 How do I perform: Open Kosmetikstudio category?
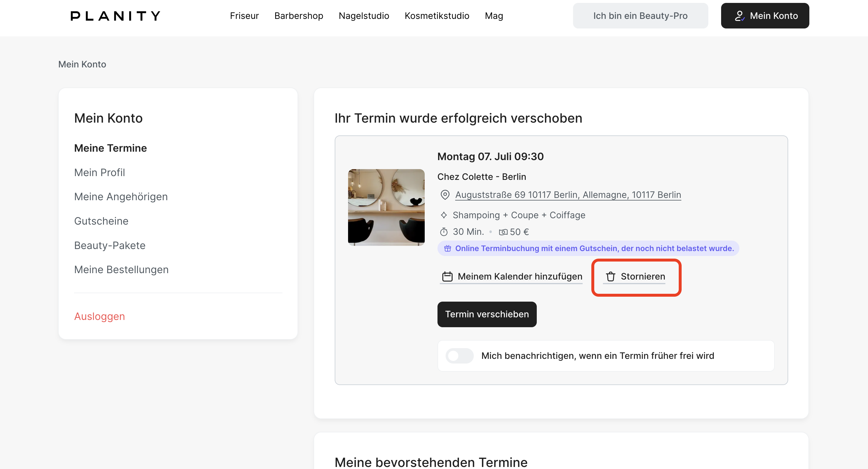(437, 16)
